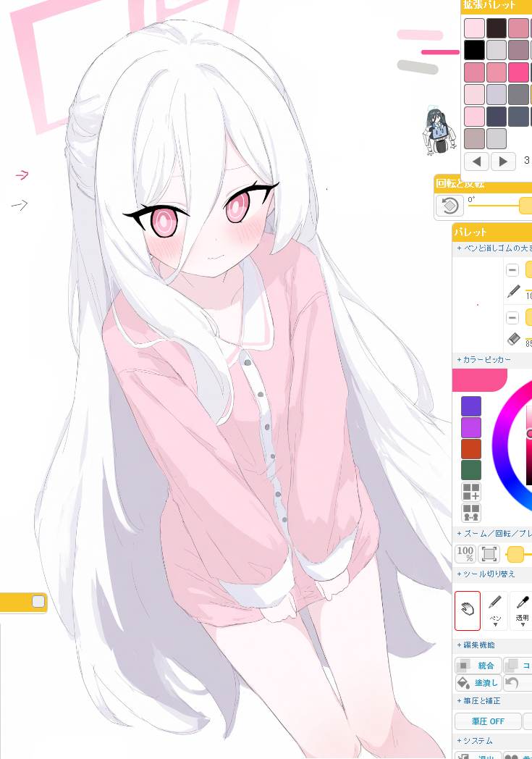
Task: Click the 100% zoom reset button
Action: 465,554
